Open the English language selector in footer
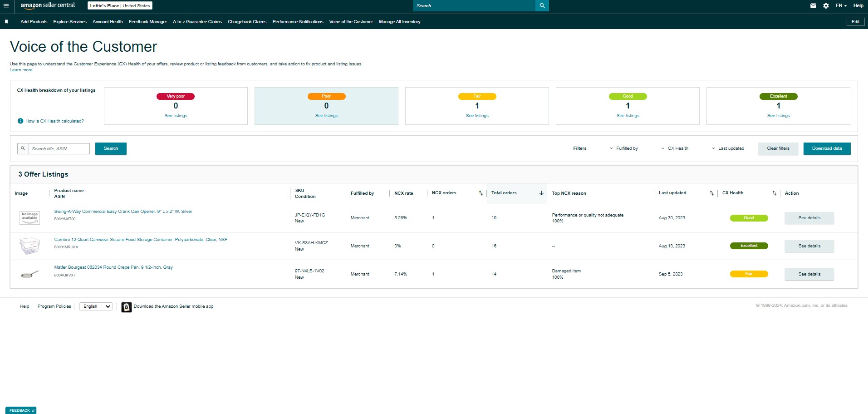Viewport: 868px width, 414px height. click(96, 306)
